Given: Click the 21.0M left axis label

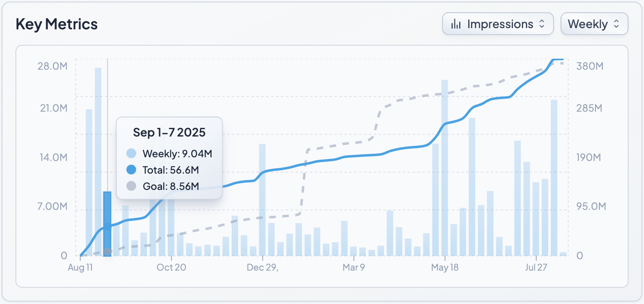Looking at the screenshot, I should [54, 108].
